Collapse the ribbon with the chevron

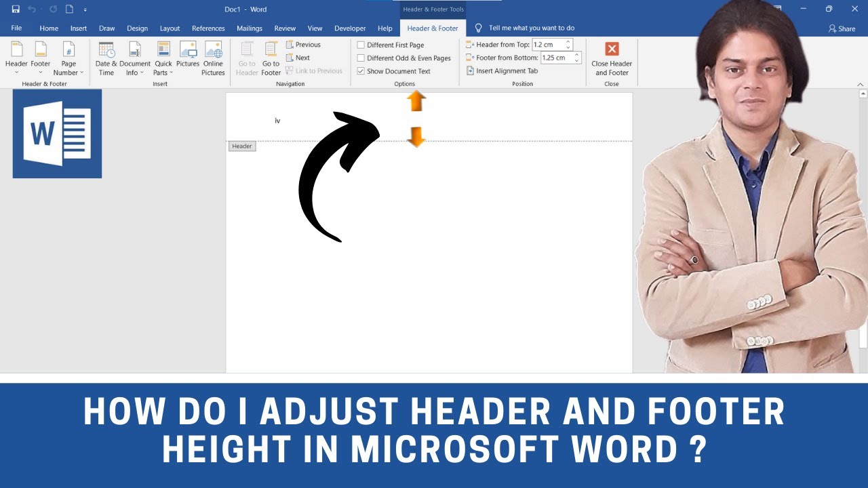pyautogui.click(x=861, y=84)
